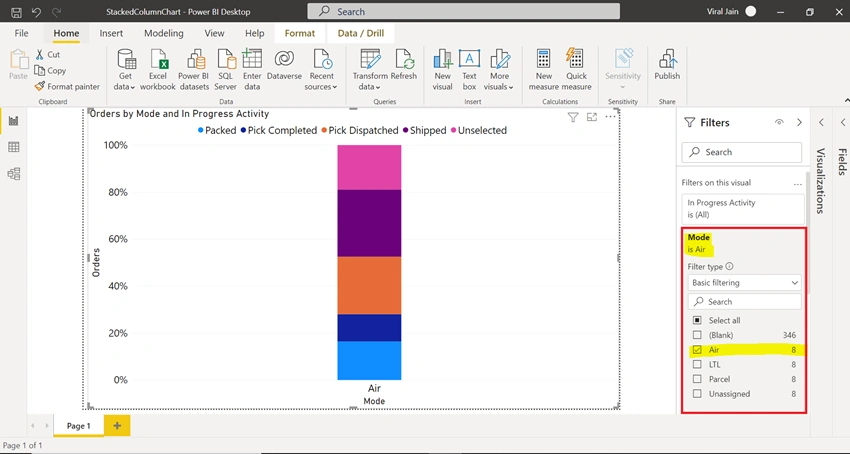Click the orange Pick Dispatched bar segment
The width and height of the screenshot is (850, 454).
click(369, 285)
